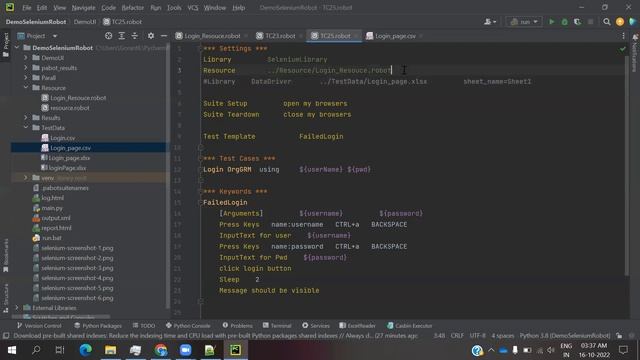Run with coverage icon in toolbar
The image size is (640, 360).
click(578, 22)
